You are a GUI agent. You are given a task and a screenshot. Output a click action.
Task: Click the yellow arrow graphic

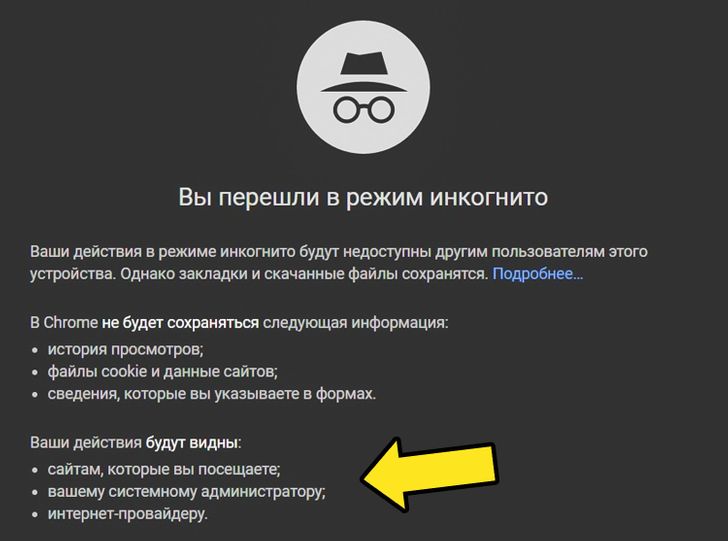tap(429, 474)
